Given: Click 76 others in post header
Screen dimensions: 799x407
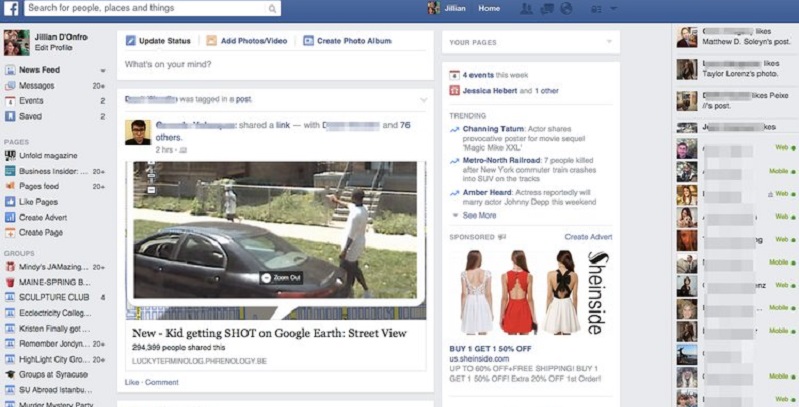Looking at the screenshot, I should tap(283, 131).
